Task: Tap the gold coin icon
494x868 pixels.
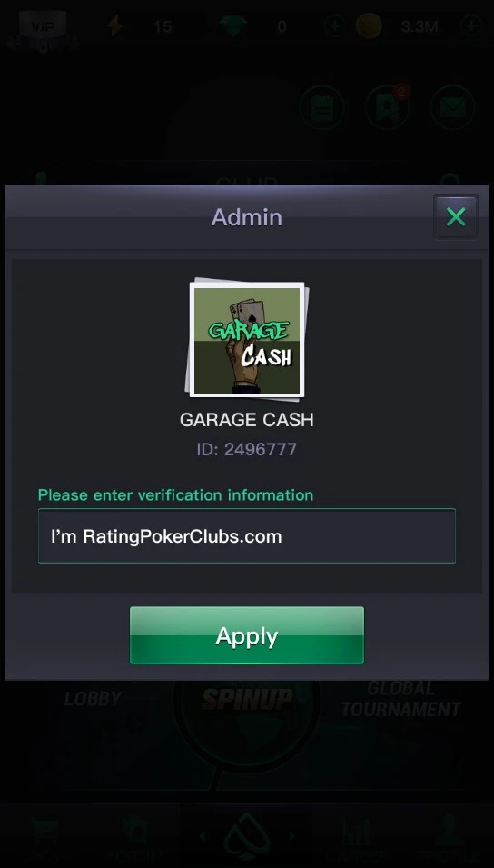Action: pos(369,26)
